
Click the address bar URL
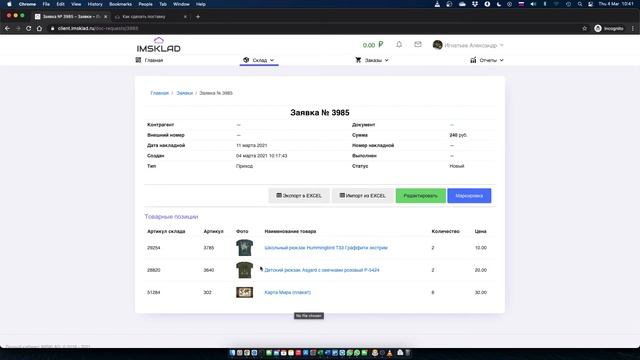coord(98,28)
